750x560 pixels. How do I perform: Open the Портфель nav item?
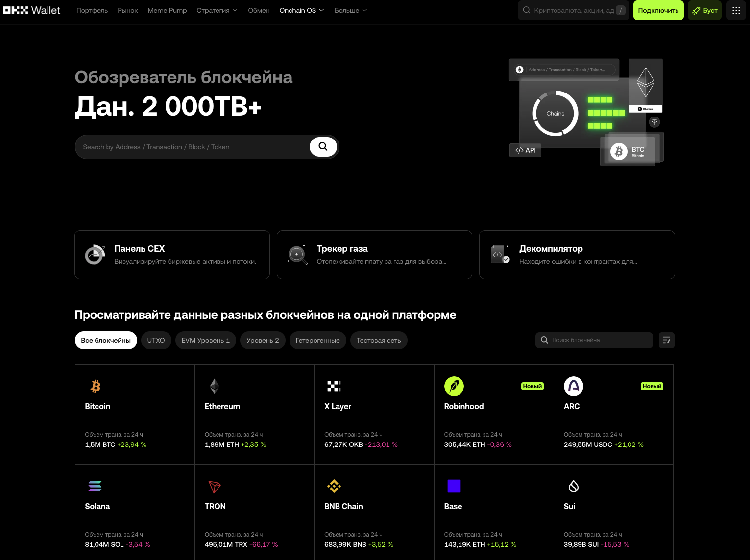92,10
